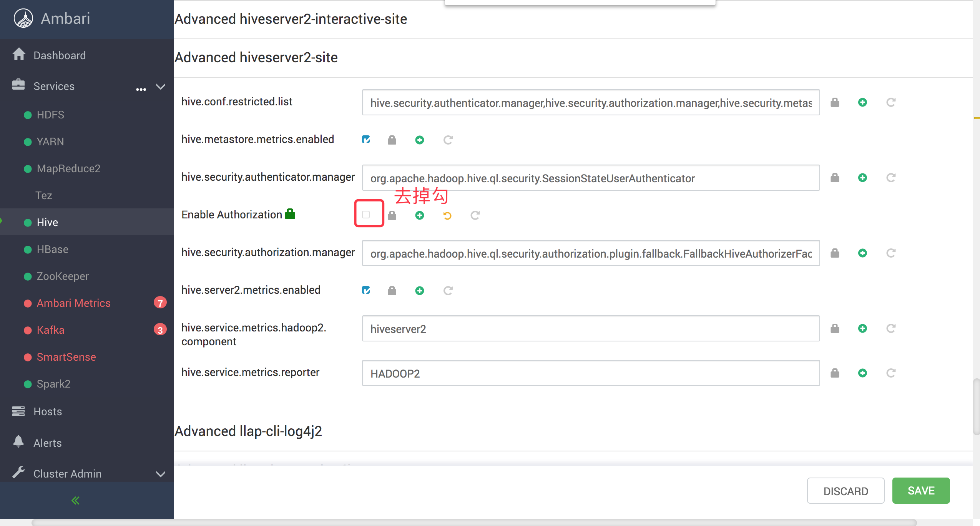
Task: Uncheck hive.server2.metrics.enabled checkbox
Action: point(366,290)
